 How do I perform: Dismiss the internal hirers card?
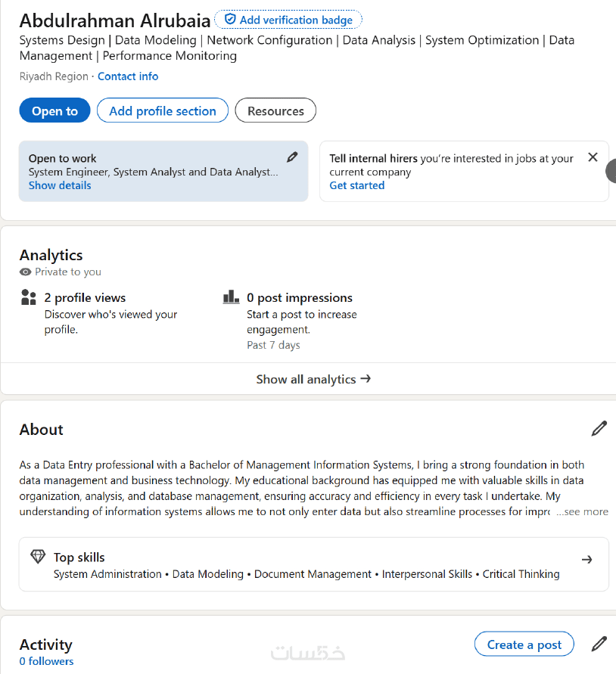point(593,157)
